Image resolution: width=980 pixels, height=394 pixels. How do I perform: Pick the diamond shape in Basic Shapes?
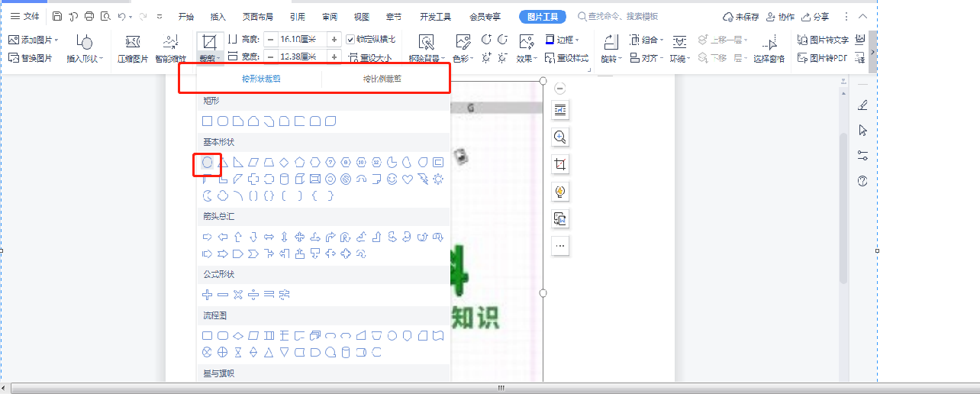[x=284, y=162]
